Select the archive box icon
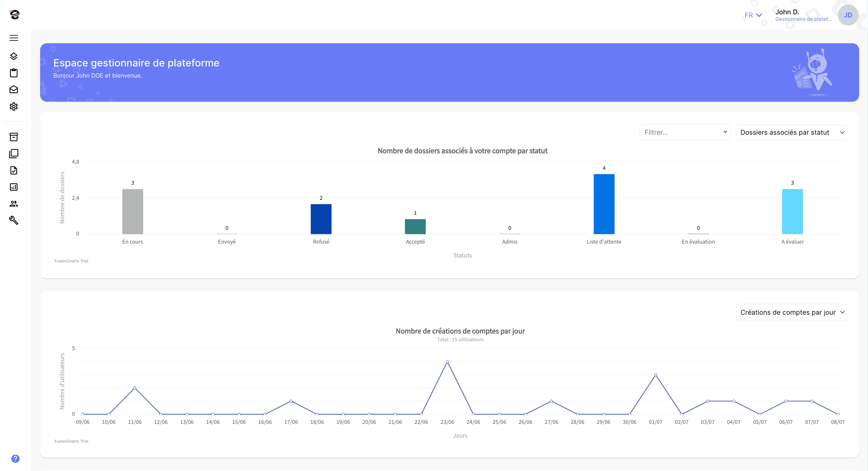 tap(14, 137)
